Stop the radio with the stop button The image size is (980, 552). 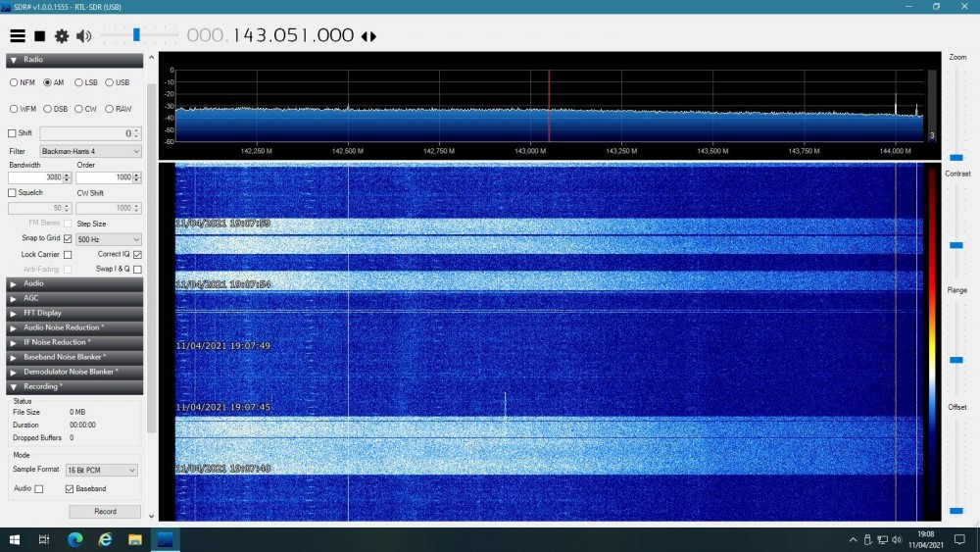[x=39, y=36]
